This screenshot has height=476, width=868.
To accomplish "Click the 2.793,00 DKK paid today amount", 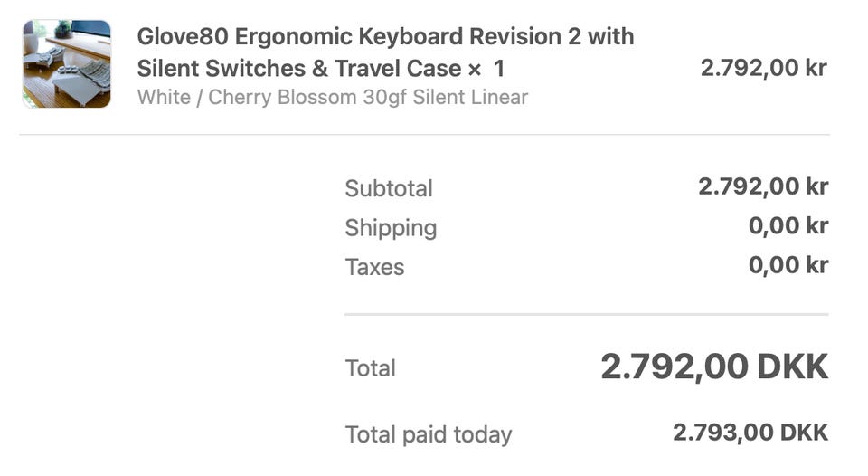I will tap(750, 433).
